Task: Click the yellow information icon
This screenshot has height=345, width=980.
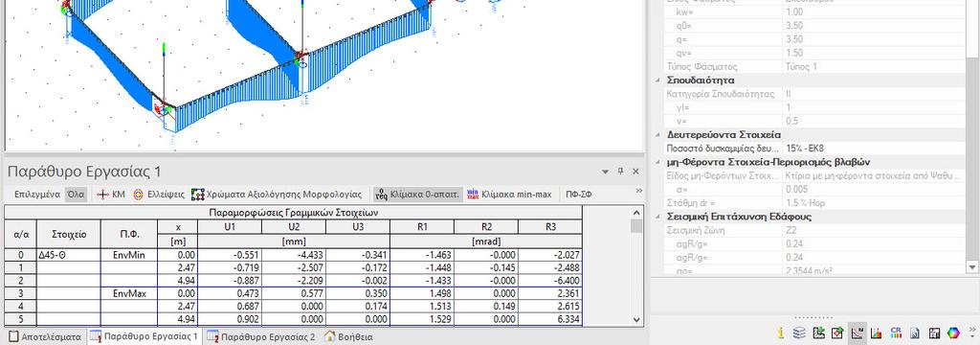Action: click(x=781, y=333)
